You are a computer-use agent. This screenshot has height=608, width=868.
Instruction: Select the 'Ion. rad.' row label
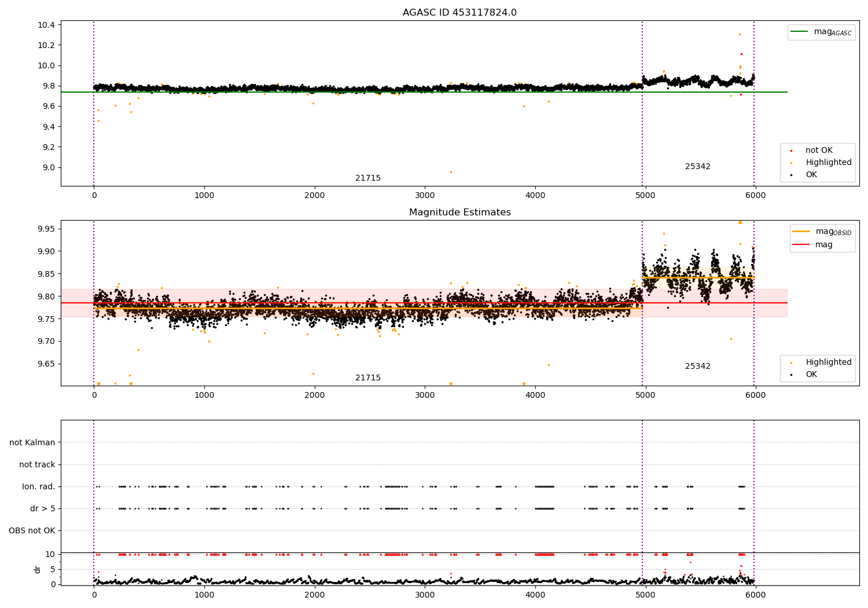pyautogui.click(x=39, y=487)
